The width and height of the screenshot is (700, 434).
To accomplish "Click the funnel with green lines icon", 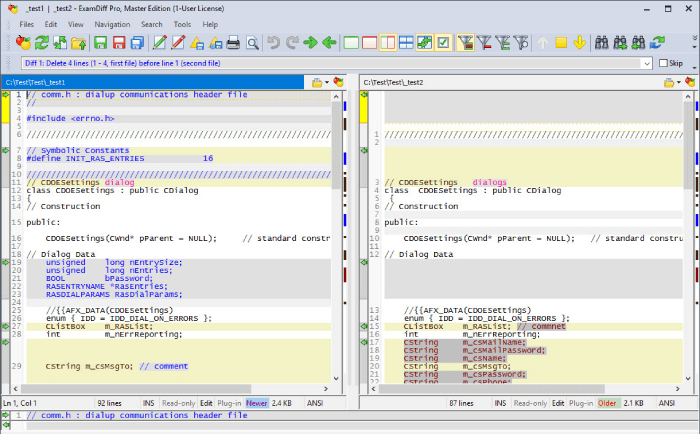I will pyautogui.click(x=503, y=43).
